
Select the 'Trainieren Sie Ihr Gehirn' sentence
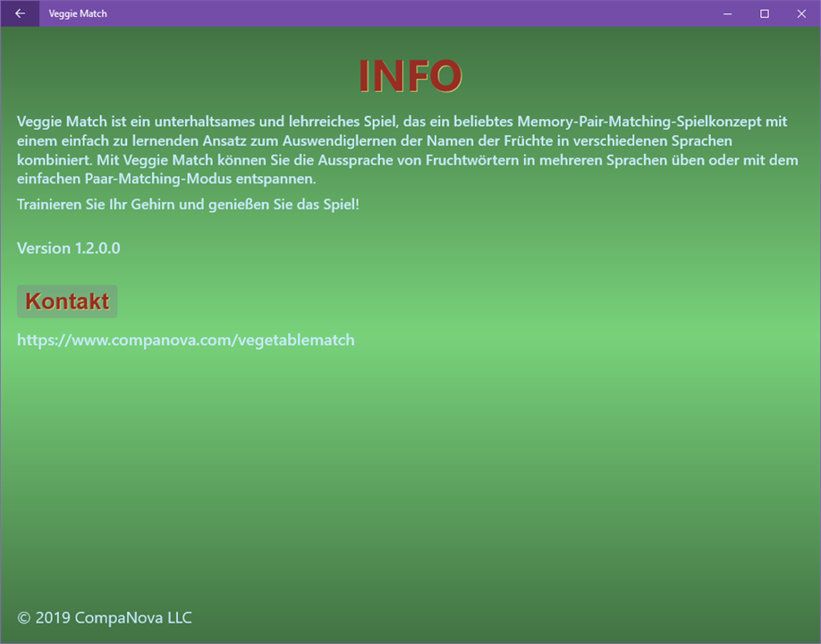188,204
